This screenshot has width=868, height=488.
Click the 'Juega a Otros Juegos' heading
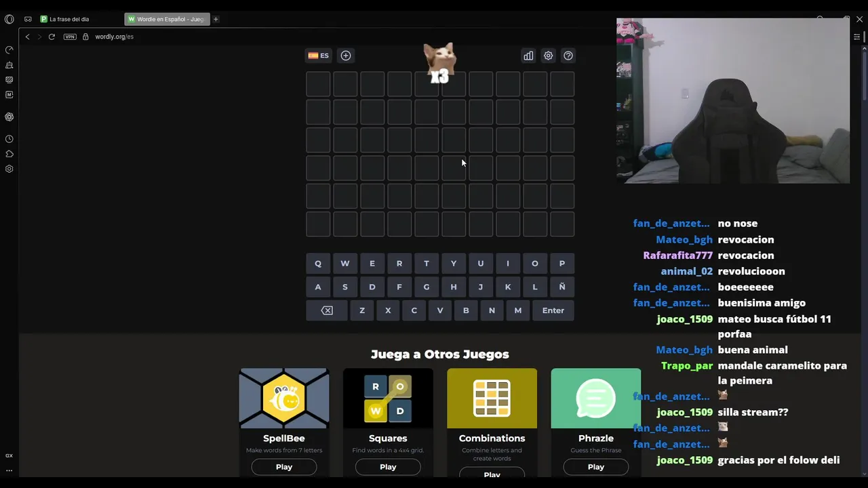(440, 354)
